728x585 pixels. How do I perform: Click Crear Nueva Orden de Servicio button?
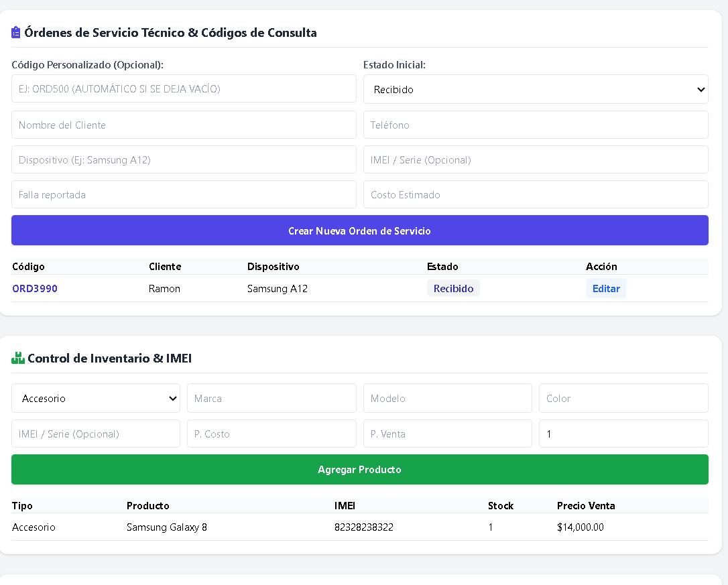click(360, 231)
